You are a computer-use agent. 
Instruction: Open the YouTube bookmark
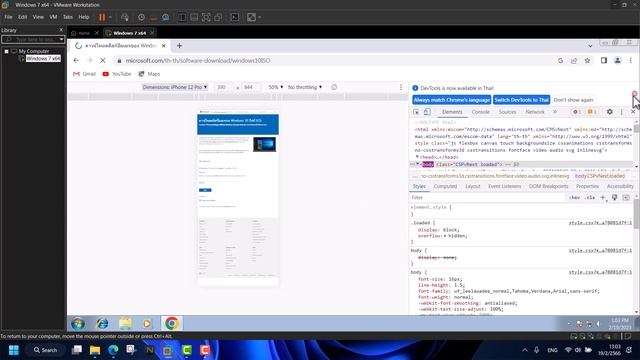(x=117, y=74)
